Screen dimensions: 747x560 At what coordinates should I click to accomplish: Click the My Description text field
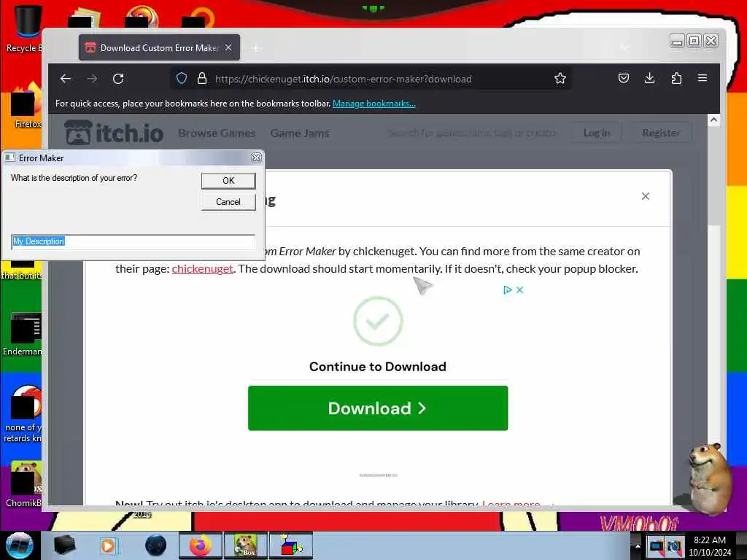point(133,241)
